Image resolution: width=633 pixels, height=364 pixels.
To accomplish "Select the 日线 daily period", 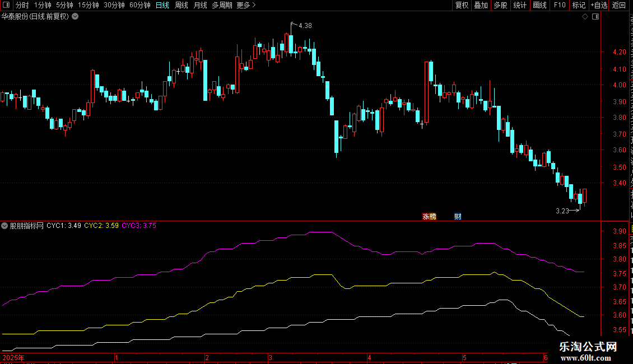I will (x=162, y=5).
